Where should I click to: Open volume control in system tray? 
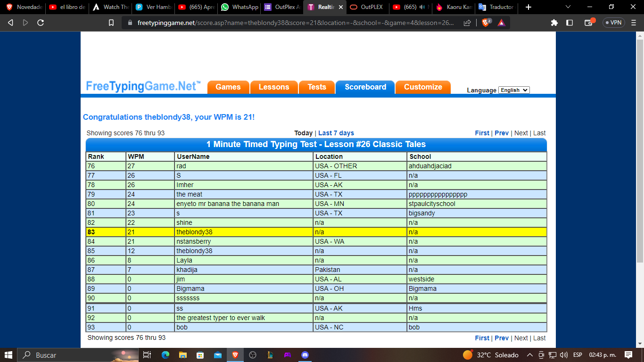pos(564,355)
